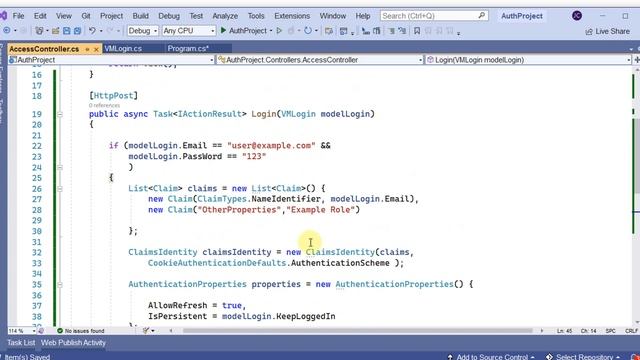Viewport: 640px width, 360px height.
Task: Click the Save All icon
Action: [77, 31]
